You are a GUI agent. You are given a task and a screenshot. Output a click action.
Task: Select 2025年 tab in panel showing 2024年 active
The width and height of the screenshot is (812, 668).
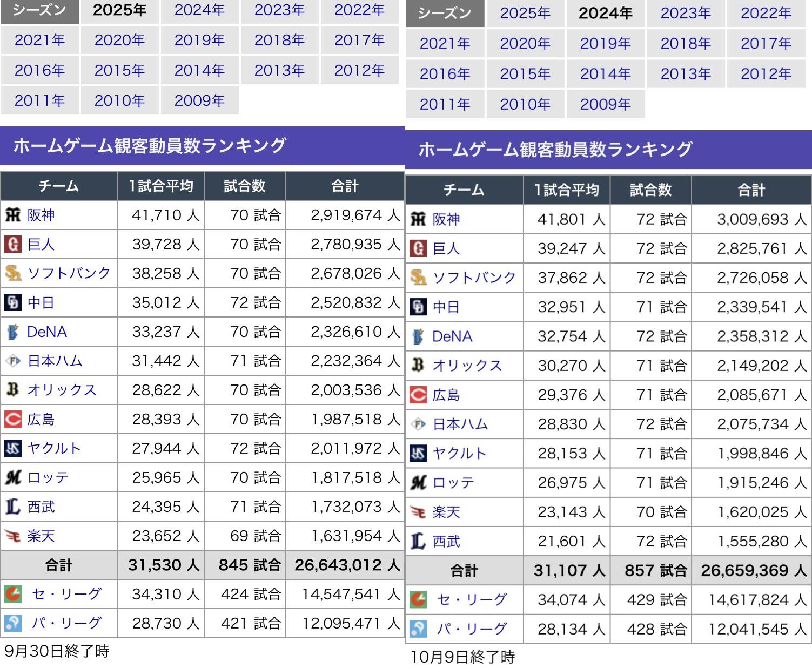[x=525, y=14]
